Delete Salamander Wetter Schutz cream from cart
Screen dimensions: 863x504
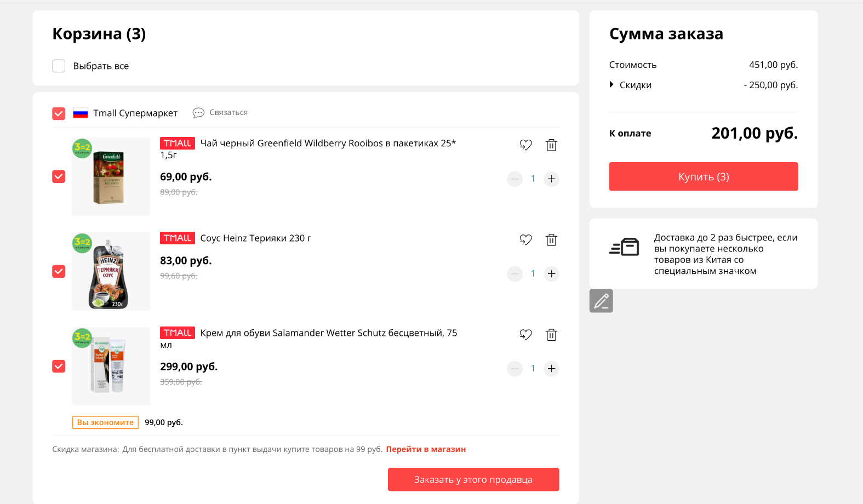pos(551,335)
